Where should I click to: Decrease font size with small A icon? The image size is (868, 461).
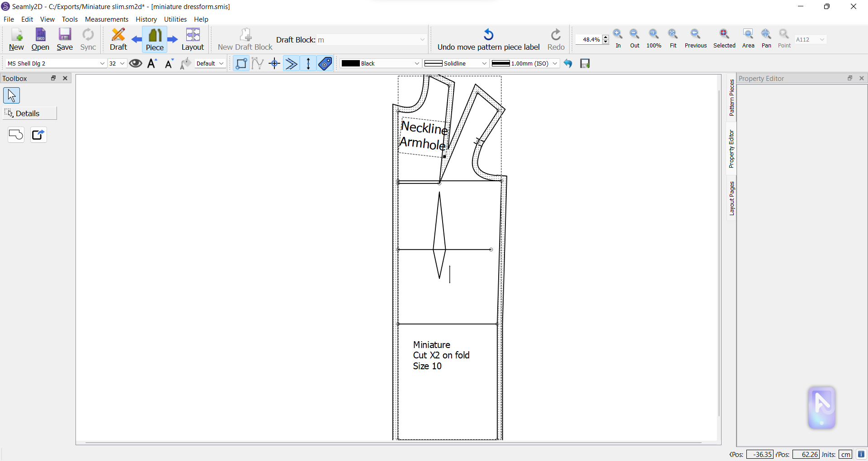pyautogui.click(x=169, y=63)
